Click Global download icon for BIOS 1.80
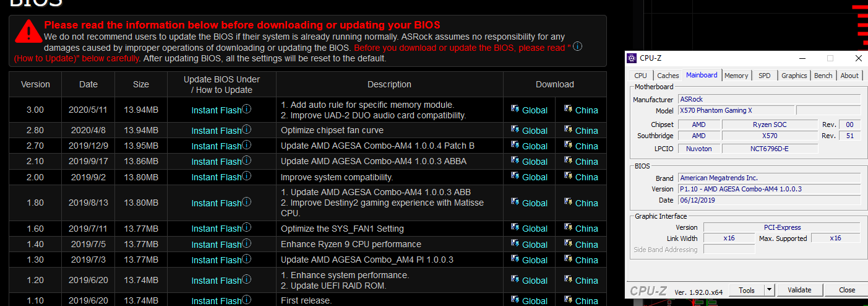 point(515,202)
